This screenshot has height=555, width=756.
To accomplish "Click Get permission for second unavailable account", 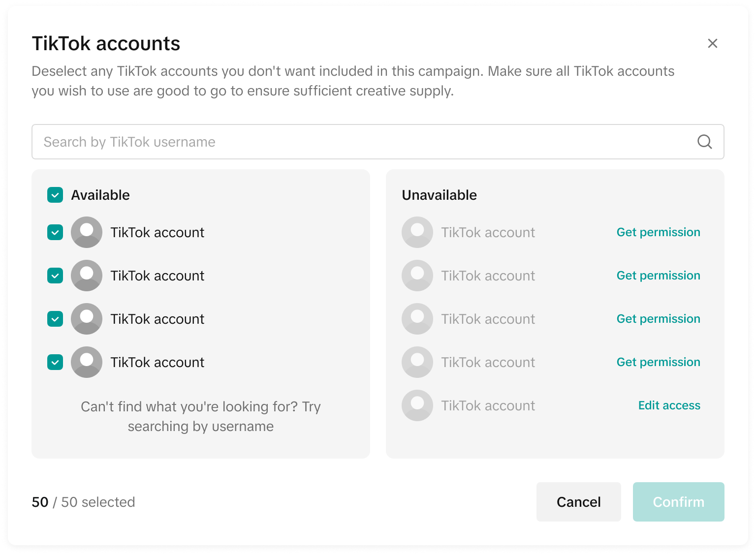I will [658, 276].
